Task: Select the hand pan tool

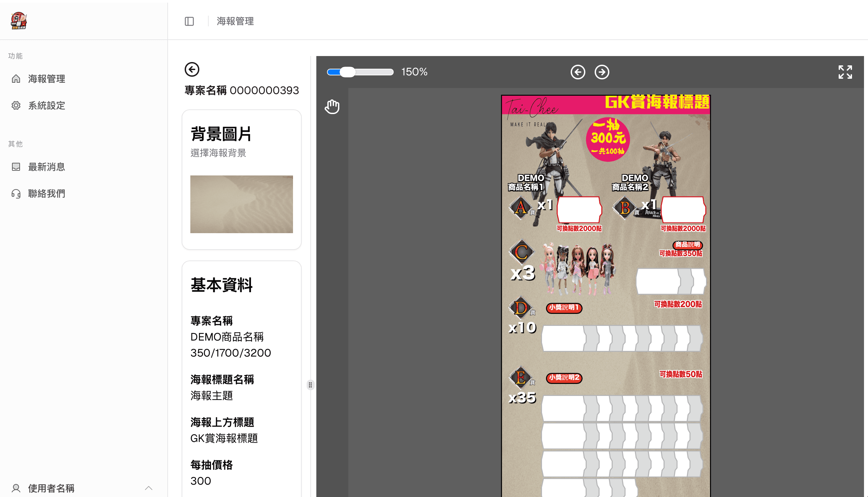Action: coord(332,107)
